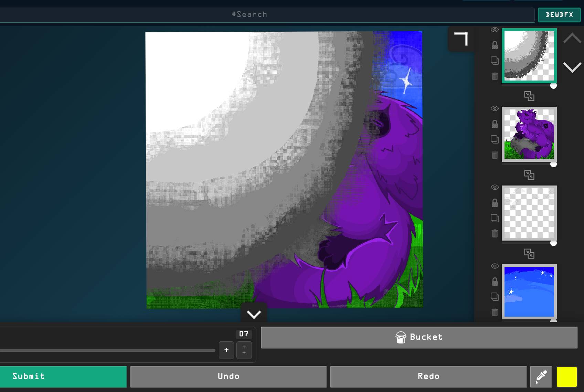Open the yellow color swatch
The width and height of the screenshot is (584, 392).
567,377
